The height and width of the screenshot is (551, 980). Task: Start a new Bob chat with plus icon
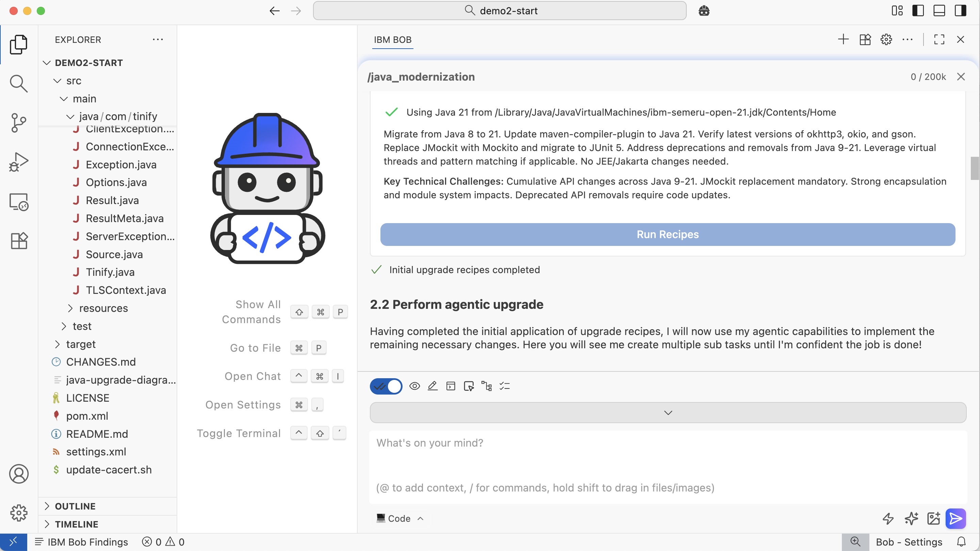point(843,39)
